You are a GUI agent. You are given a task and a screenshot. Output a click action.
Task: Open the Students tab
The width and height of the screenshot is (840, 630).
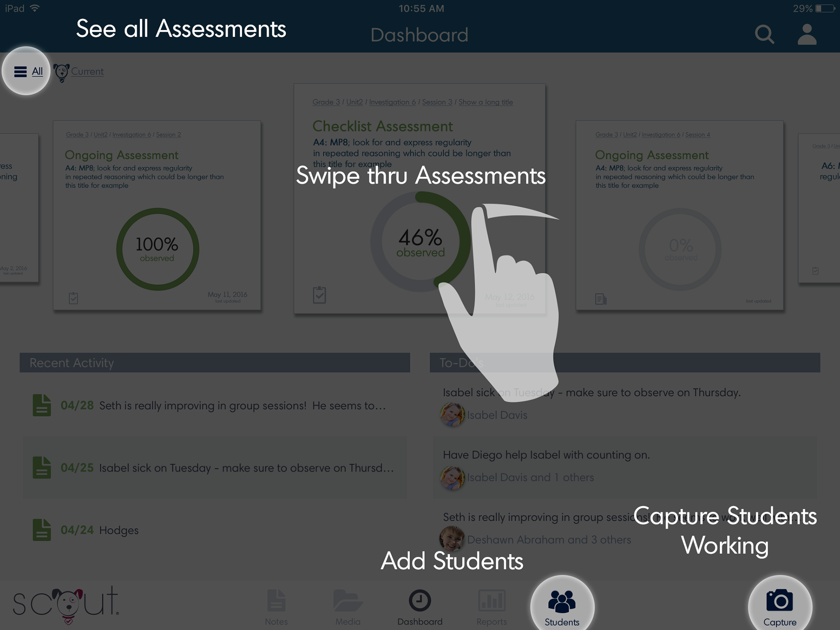click(562, 606)
